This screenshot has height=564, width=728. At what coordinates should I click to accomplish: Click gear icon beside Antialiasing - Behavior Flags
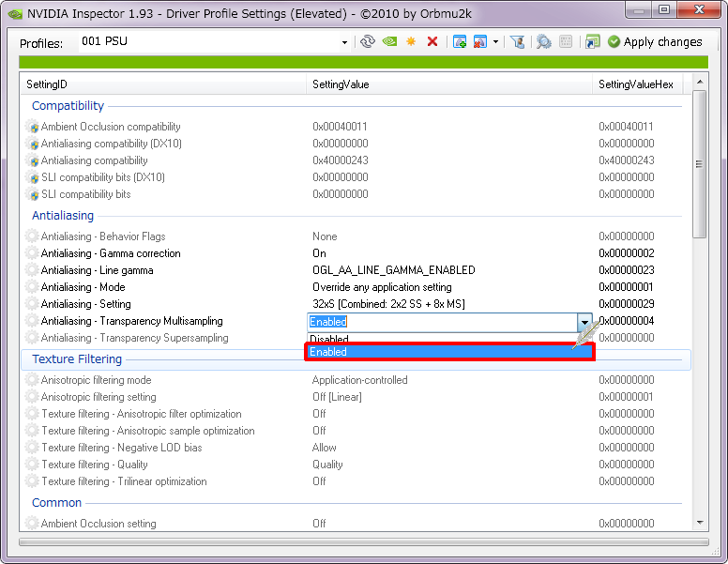[32, 236]
